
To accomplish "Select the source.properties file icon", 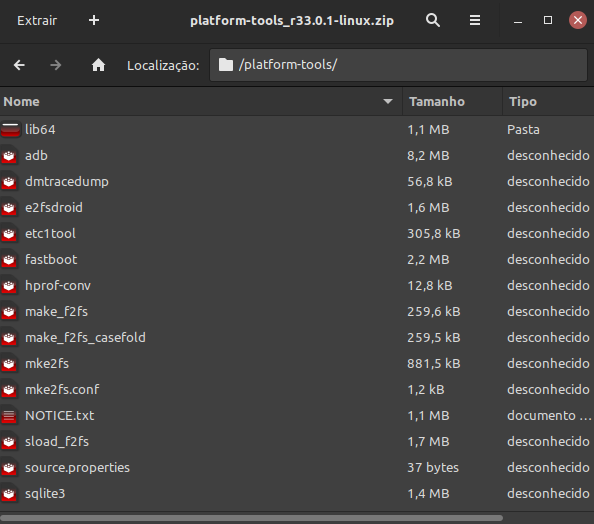I will tap(9, 468).
